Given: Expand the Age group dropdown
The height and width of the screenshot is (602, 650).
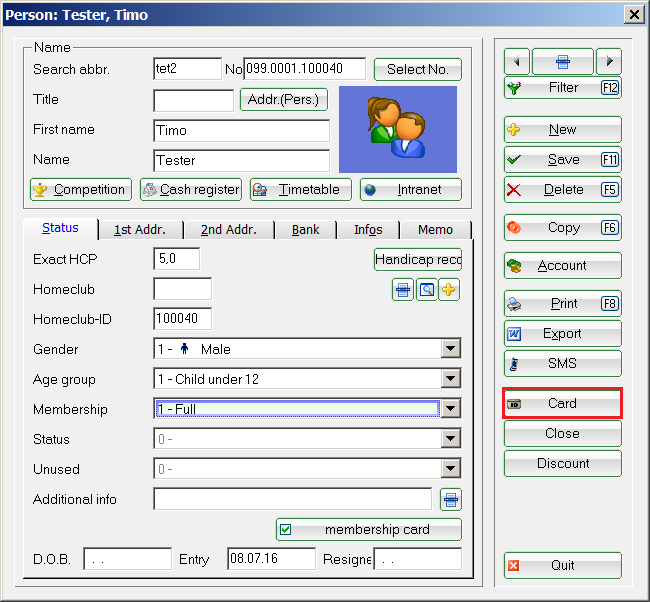Looking at the screenshot, I should 451,379.
